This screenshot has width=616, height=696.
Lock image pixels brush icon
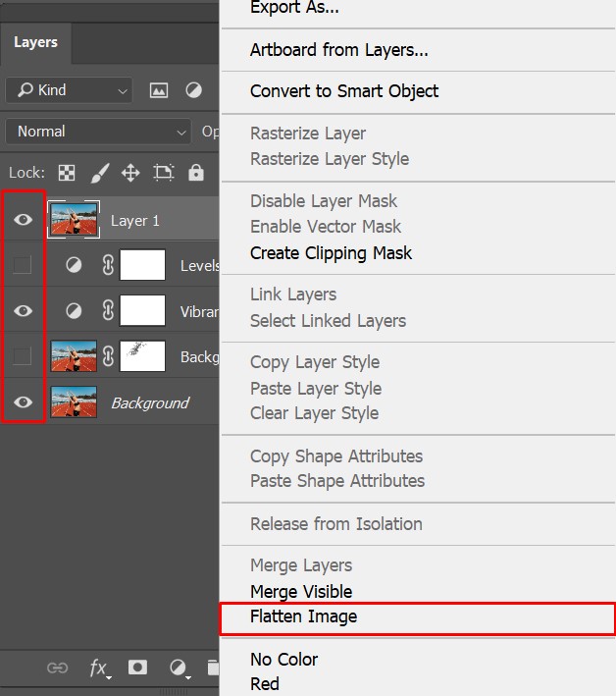point(100,173)
